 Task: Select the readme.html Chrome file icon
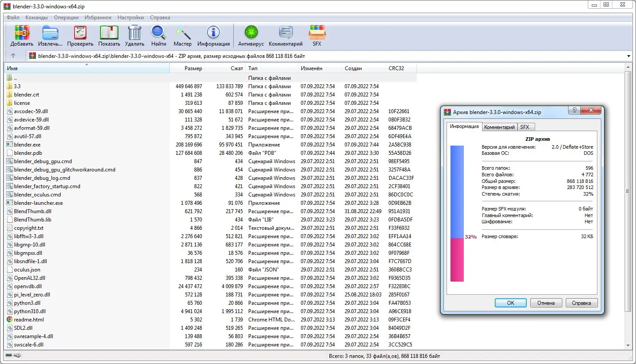click(10, 320)
